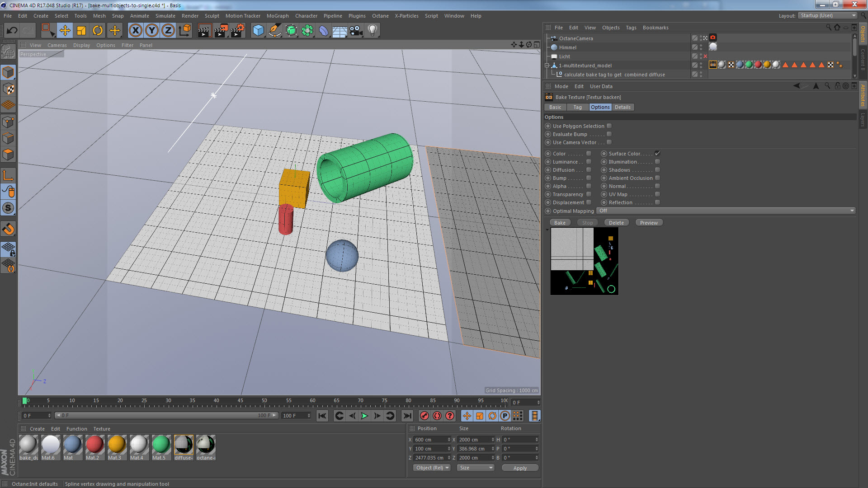The image size is (868, 488).
Task: Click the Render to Picture Viewer icon
Action: point(221,31)
